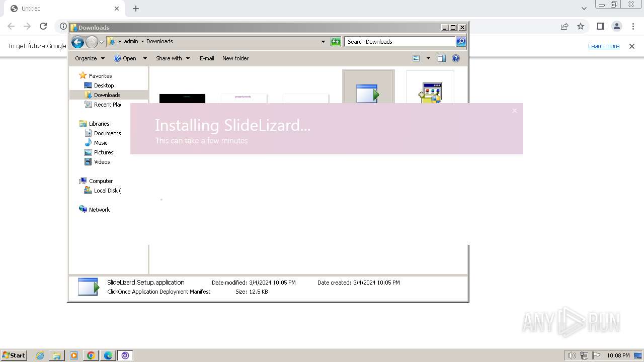Image resolution: width=644 pixels, height=362 pixels.
Task: Switch to SlideLizard installer taskbar icon
Action: 125,355
